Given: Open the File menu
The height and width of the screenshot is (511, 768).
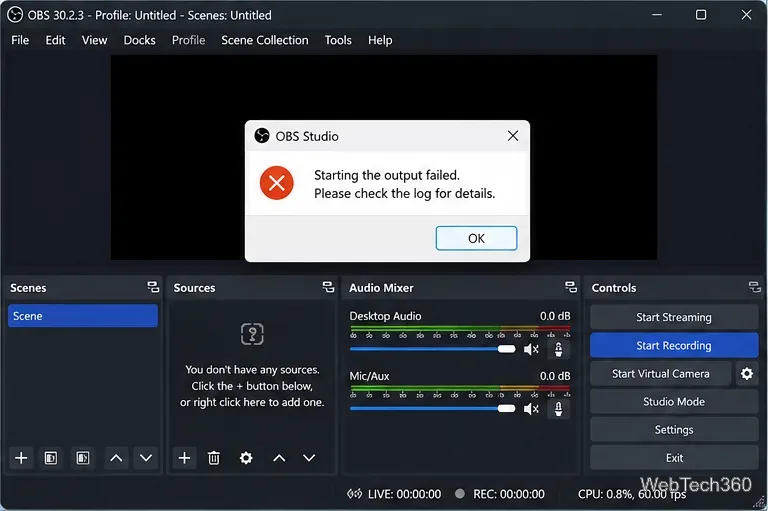Looking at the screenshot, I should [20, 40].
